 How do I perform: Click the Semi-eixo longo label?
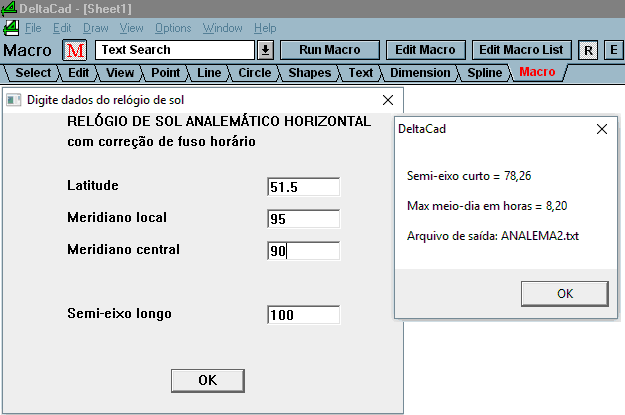[x=119, y=313]
